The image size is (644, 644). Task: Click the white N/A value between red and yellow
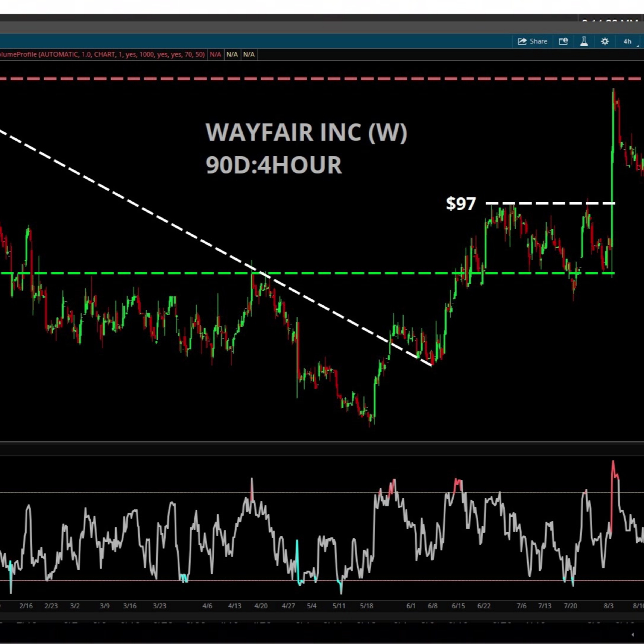point(232,54)
